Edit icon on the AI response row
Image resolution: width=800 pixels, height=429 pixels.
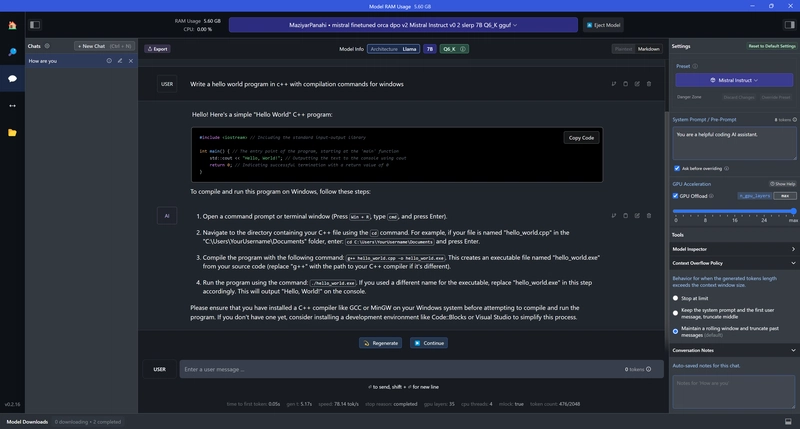pyautogui.click(x=637, y=216)
